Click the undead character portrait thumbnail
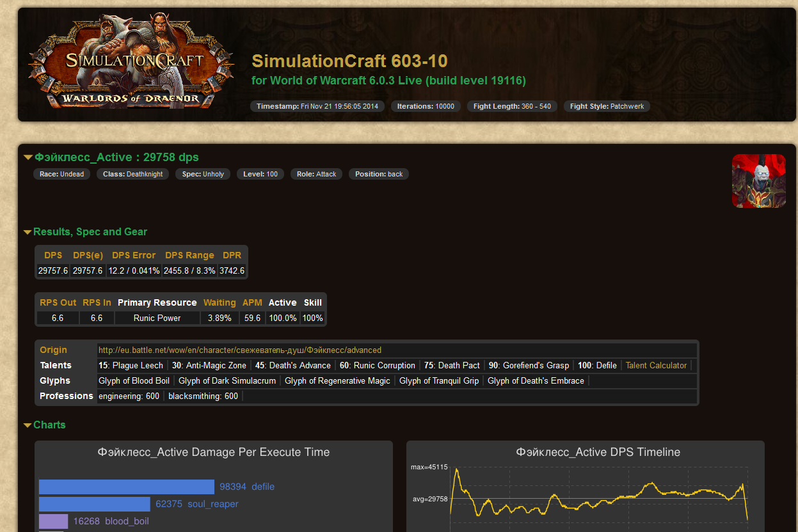The width and height of the screenshot is (798, 532). click(x=759, y=181)
